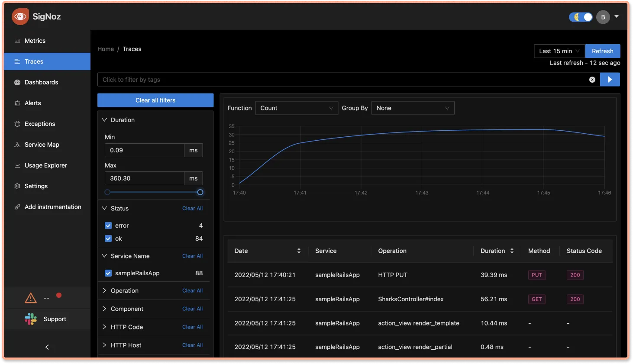Viewport: 633px width, 364px height.
Task: Click the Usage Explorer line chart icon
Action: pos(17,165)
